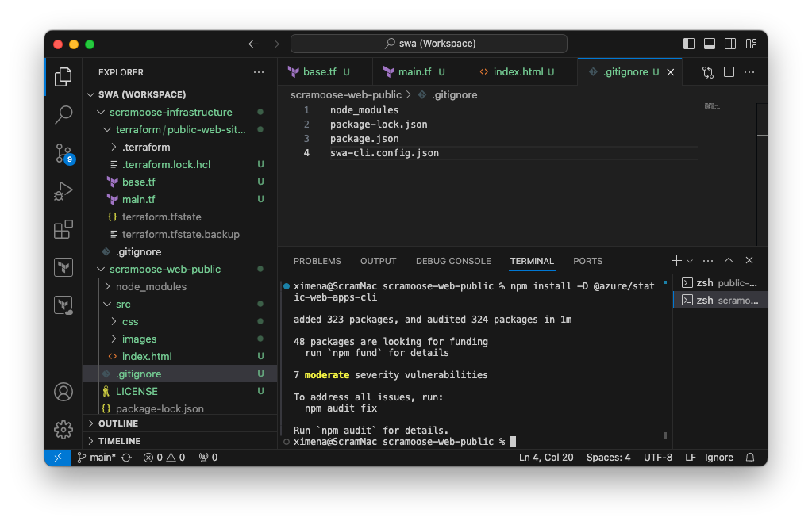Collapse the src folder
The height and width of the screenshot is (525, 812).
[179, 305]
